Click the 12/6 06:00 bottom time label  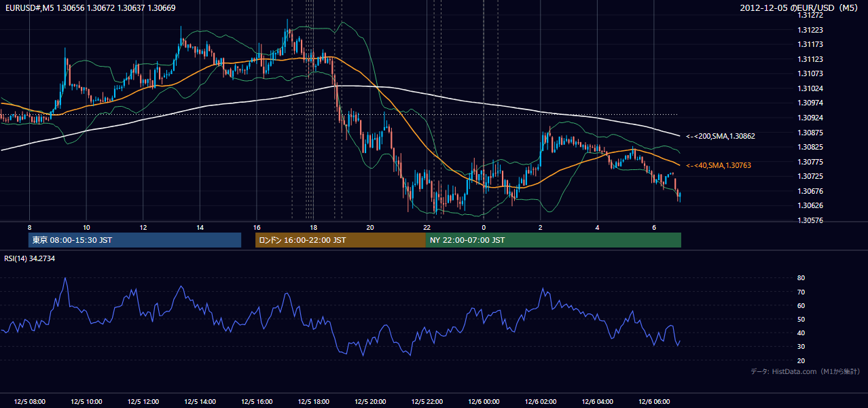(653, 402)
